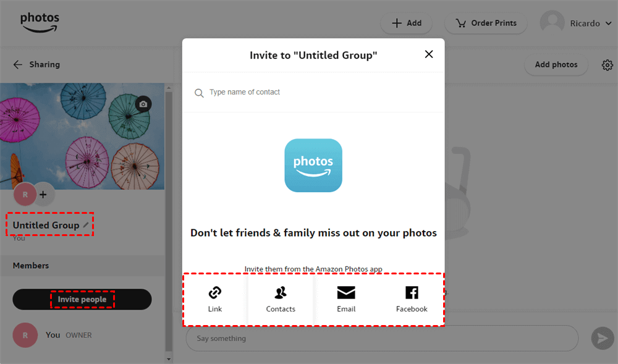Go back using the Sharing arrow
Screen dimensions: 618x364
click(18, 65)
